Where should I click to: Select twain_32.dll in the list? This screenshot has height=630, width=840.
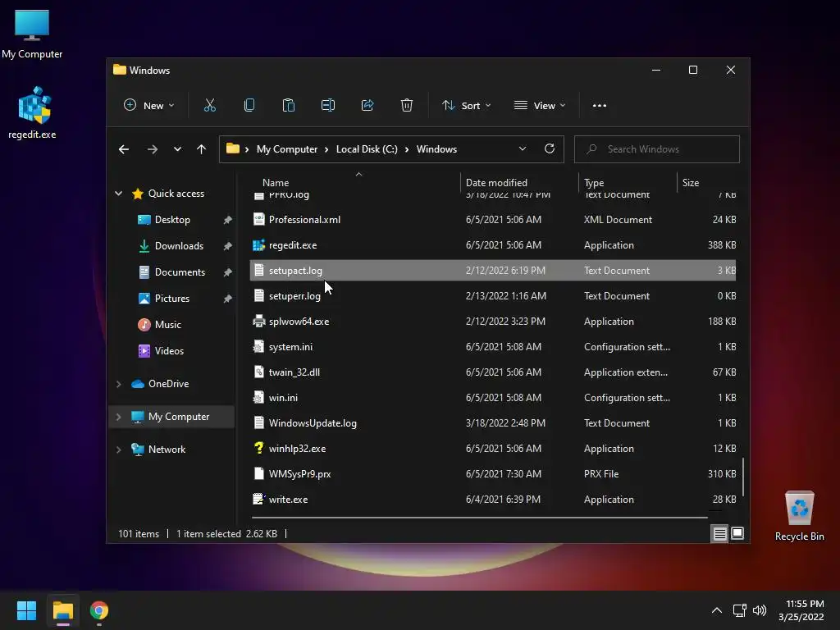pos(493,372)
